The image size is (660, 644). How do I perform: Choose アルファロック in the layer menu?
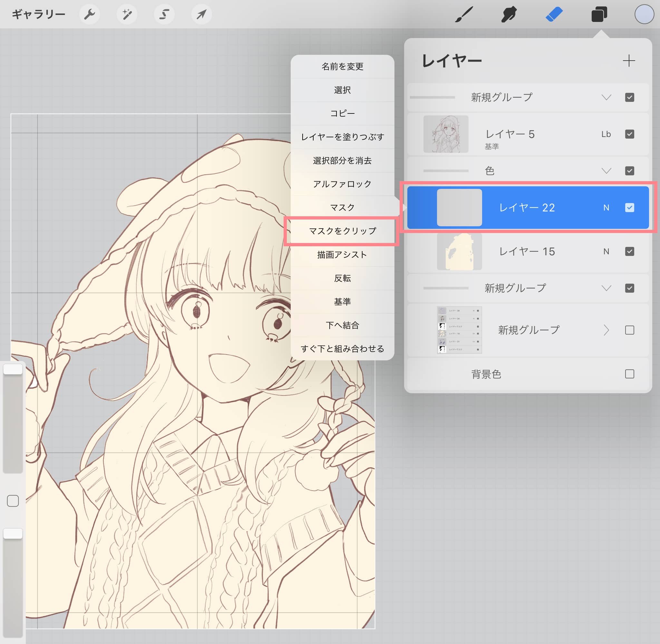click(x=342, y=184)
